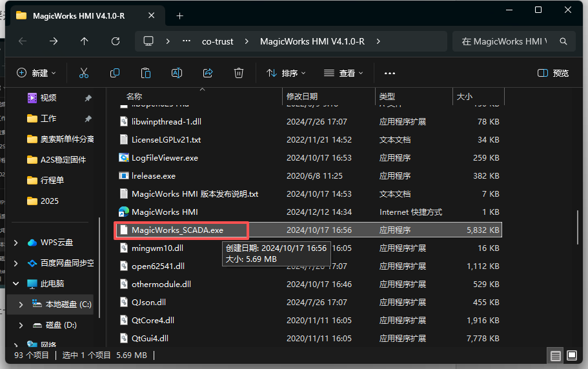588x369 pixels.
Task: Open the 查看 view dropdown
Action: (343, 73)
